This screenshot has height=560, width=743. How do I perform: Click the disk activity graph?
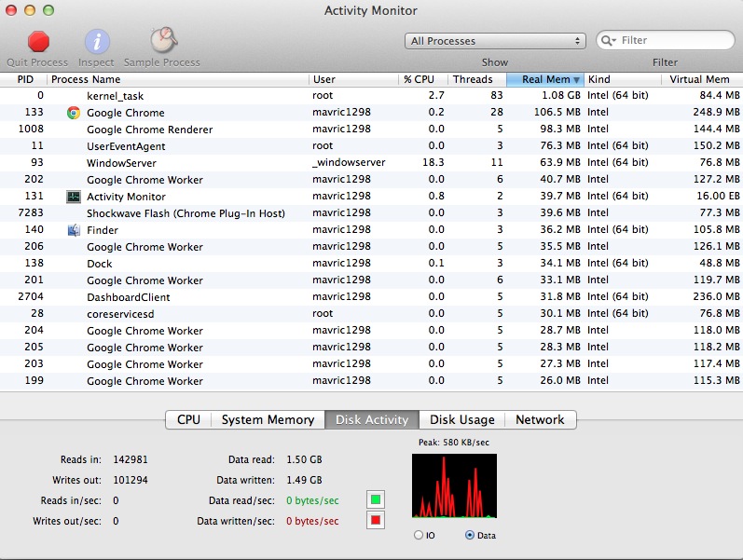[454, 485]
